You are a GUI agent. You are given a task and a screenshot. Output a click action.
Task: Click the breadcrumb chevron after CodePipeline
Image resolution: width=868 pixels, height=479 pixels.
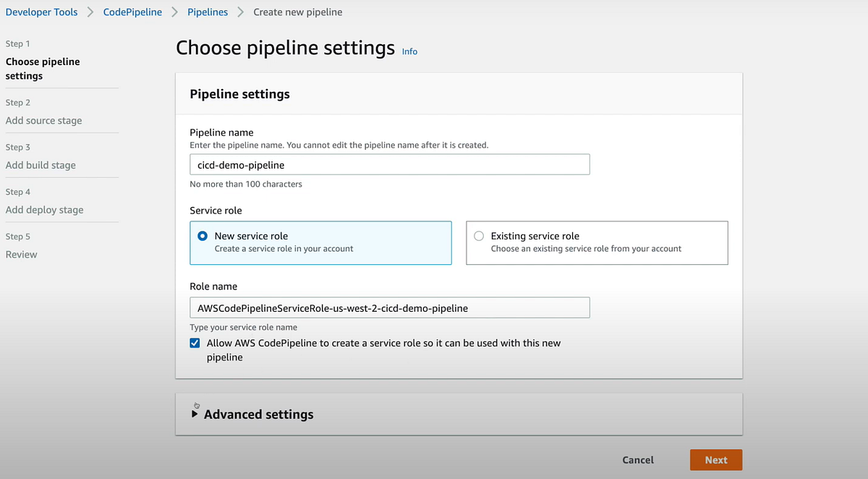pos(174,12)
